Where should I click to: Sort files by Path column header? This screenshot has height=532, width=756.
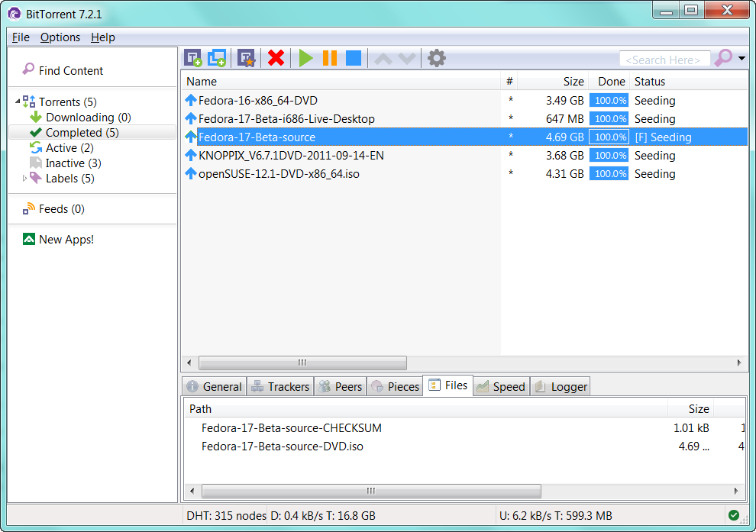426,408
